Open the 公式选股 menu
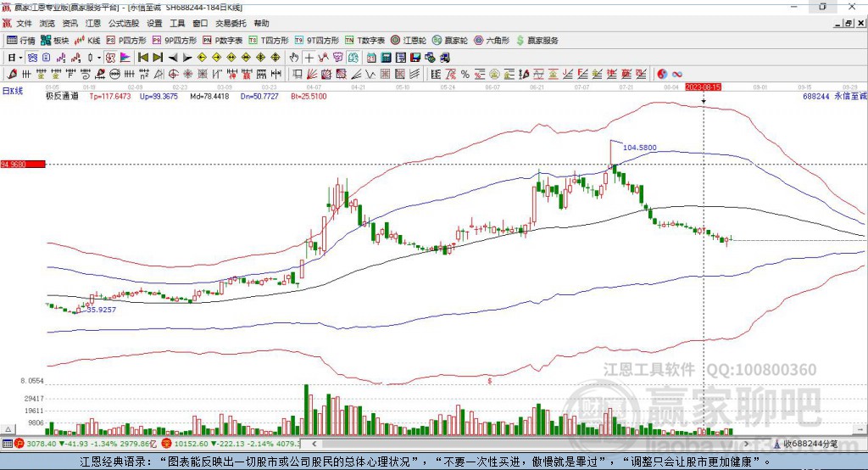The image size is (868, 470). click(x=124, y=23)
